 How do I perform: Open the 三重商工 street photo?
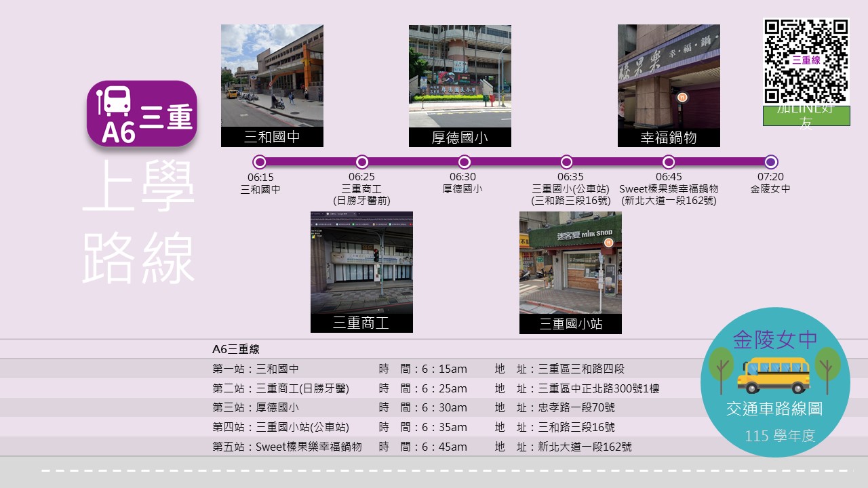pos(361,272)
